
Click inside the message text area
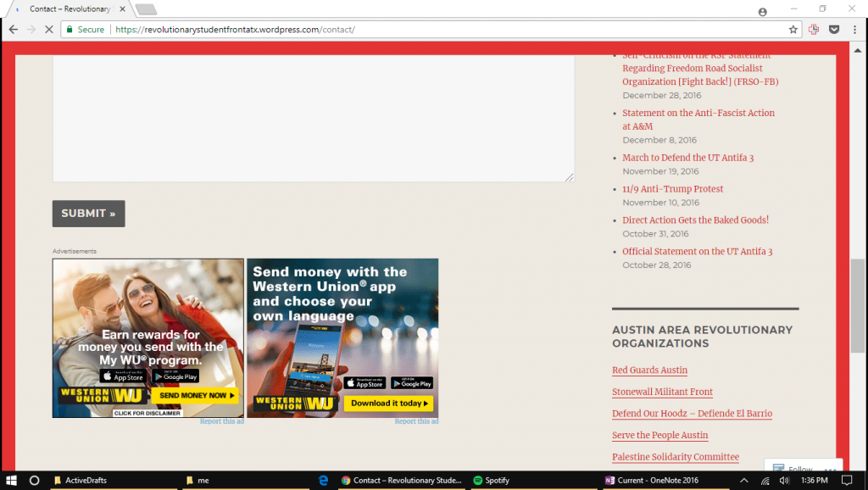[314, 119]
